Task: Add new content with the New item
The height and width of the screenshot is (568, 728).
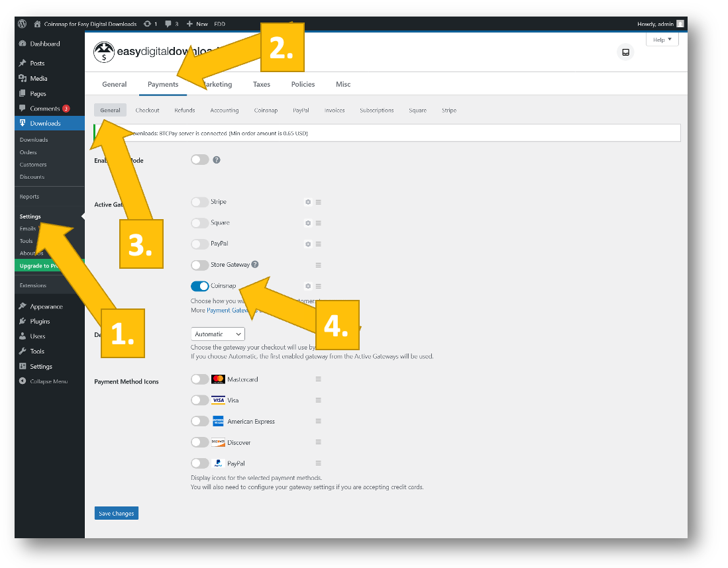Action: click(197, 24)
